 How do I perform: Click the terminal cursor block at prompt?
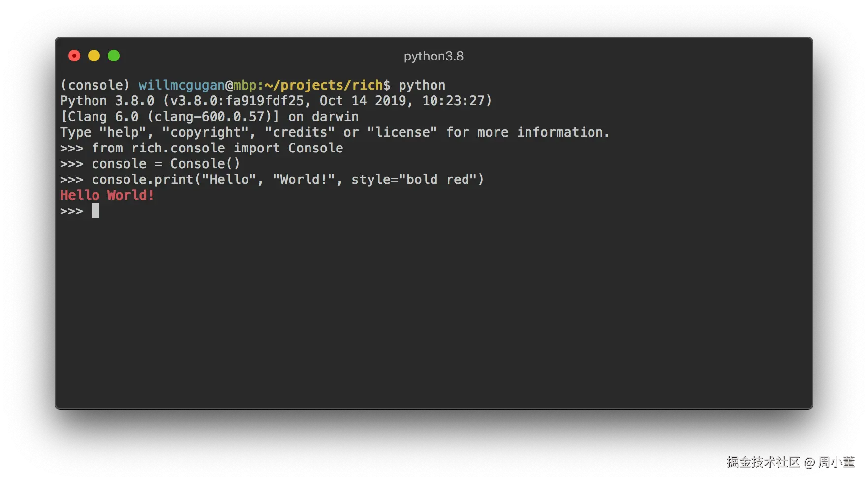coord(95,211)
